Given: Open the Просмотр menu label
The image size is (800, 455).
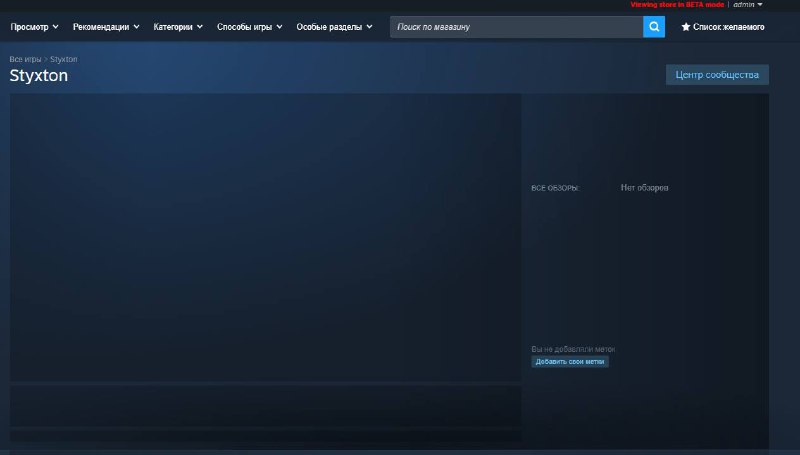Looking at the screenshot, I should tap(29, 27).
